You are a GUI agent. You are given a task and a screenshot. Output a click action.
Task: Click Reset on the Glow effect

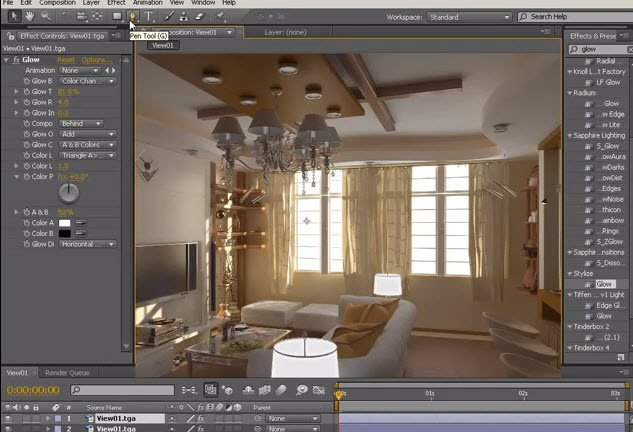(x=66, y=60)
